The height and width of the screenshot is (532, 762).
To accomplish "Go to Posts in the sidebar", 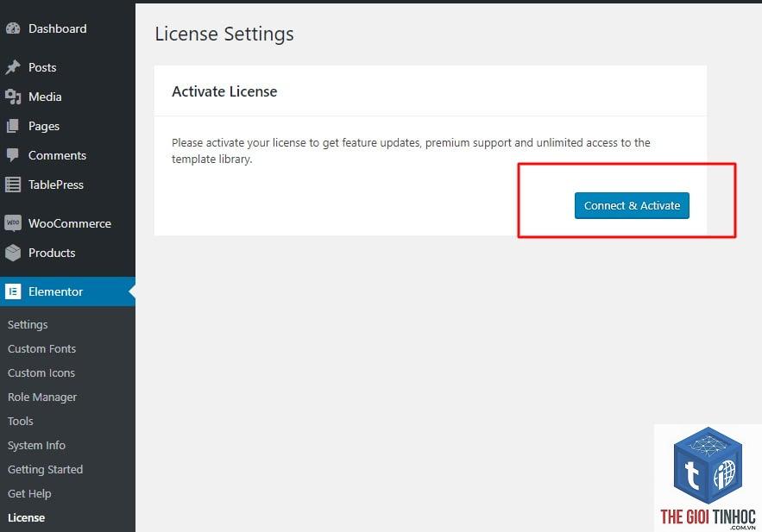I will click(42, 67).
